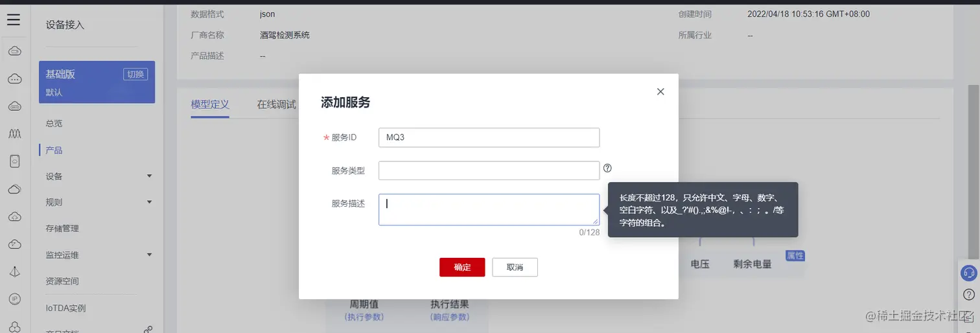The image size is (980, 333).
Task: Click the question-mark help icon on the right edge
Action: (x=968, y=295)
